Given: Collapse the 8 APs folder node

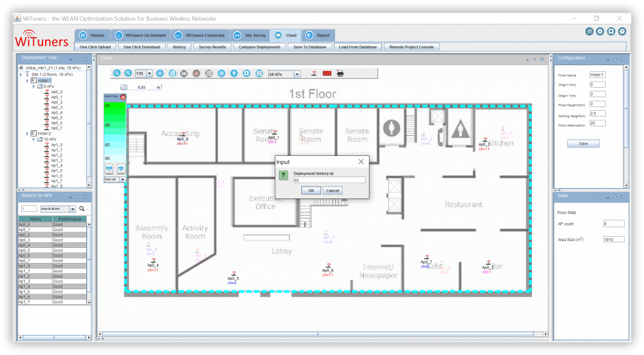Looking at the screenshot, I should [x=33, y=86].
